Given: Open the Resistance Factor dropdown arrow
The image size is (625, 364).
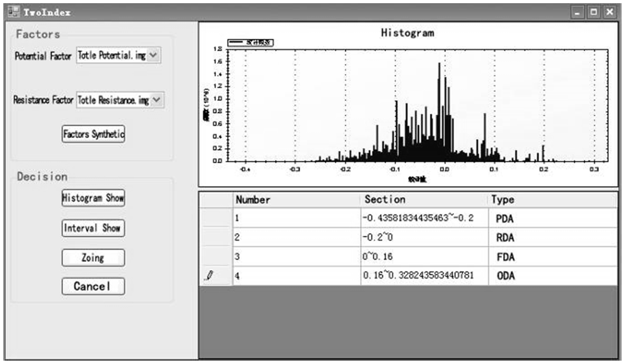Looking at the screenshot, I should (x=156, y=100).
